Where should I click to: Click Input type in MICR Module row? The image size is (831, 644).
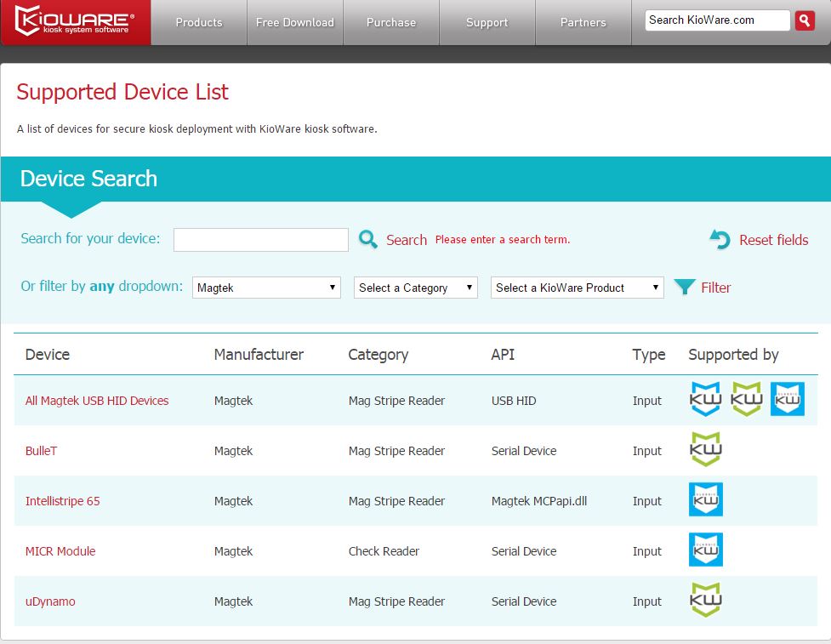click(646, 551)
